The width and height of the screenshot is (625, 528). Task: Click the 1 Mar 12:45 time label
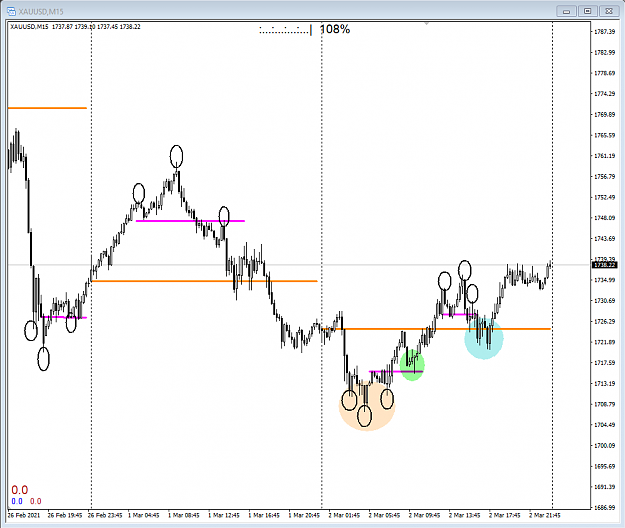click(224, 515)
